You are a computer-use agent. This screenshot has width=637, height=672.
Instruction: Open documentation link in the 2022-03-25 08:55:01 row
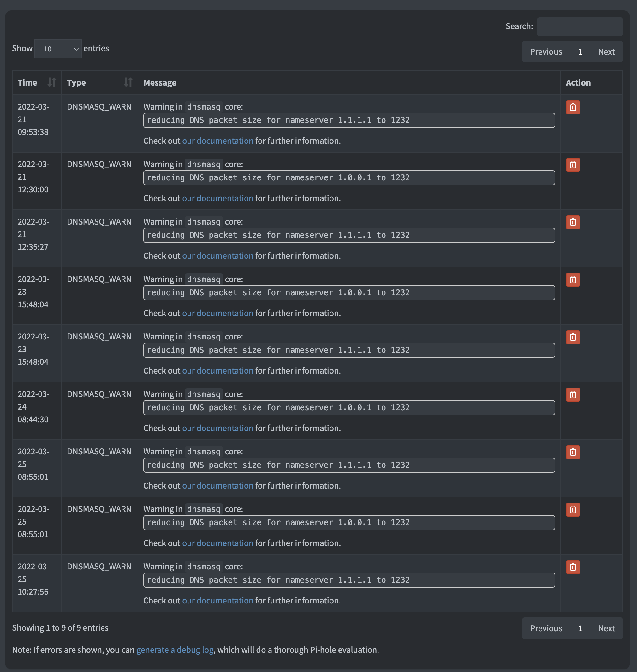tap(217, 485)
